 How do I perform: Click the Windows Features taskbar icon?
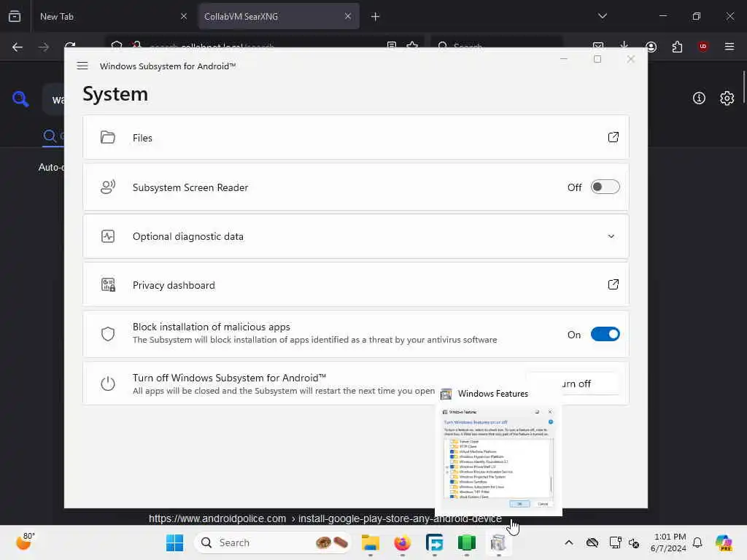[498, 542]
